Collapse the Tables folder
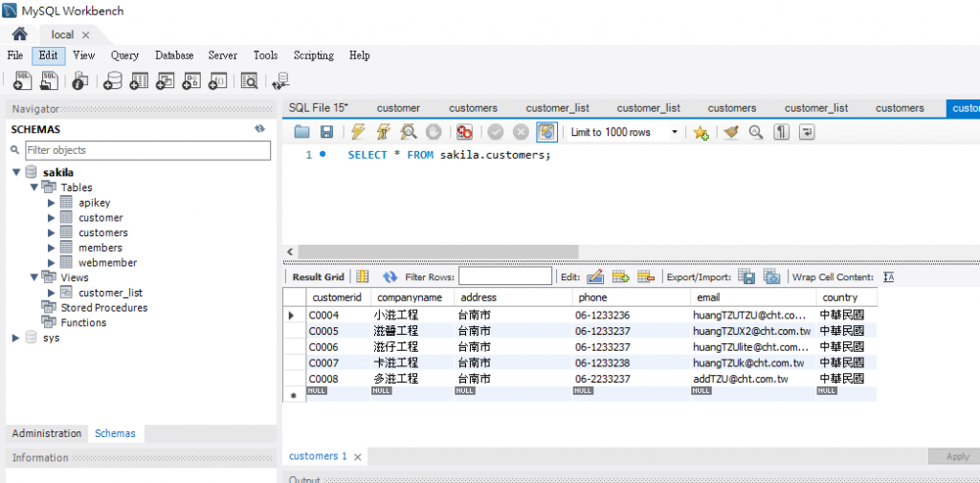 pyautogui.click(x=34, y=187)
